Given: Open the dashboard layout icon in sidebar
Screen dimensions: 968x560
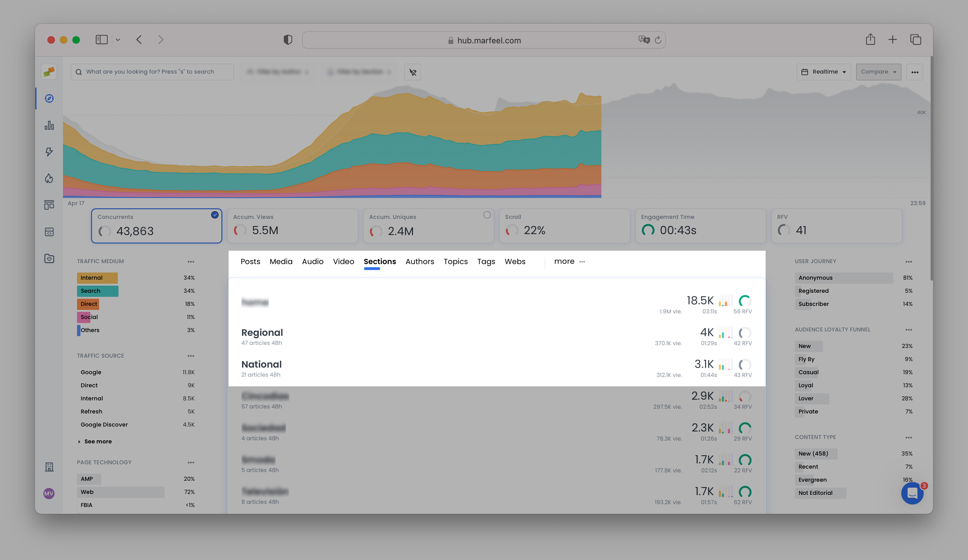Looking at the screenshot, I should 49,205.
